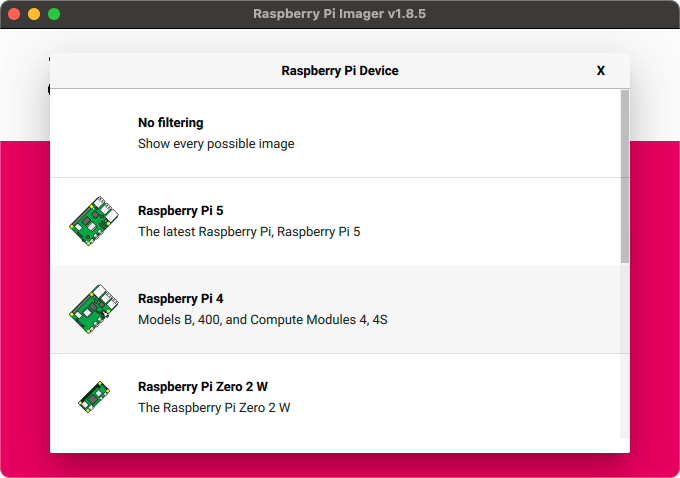Pick the Raspberry Pi 5 title text
The height and width of the screenshot is (478, 680).
(181, 211)
